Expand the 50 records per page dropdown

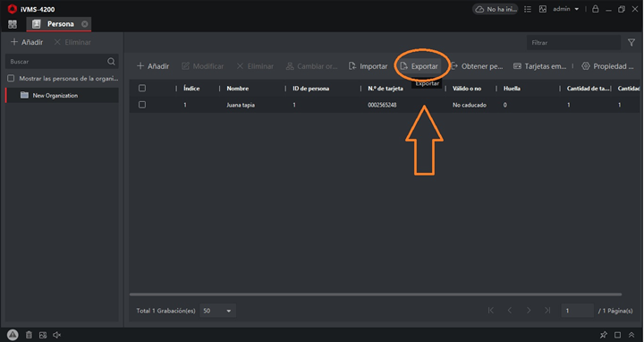pos(217,311)
